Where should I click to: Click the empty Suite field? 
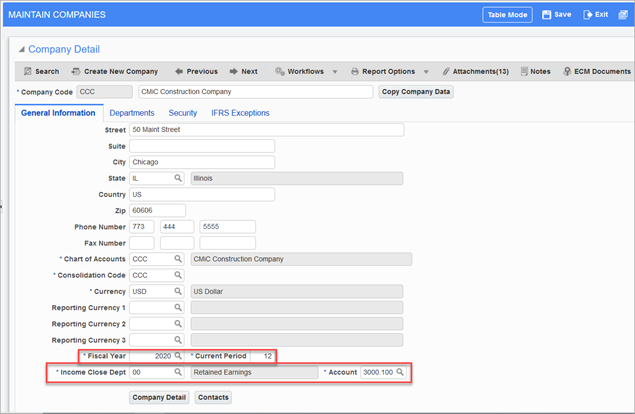pos(202,146)
